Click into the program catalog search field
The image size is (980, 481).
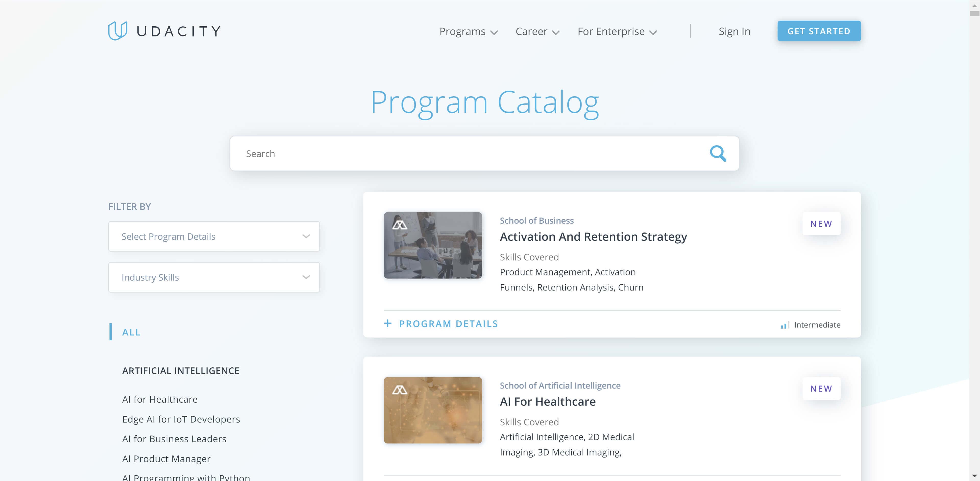click(484, 153)
